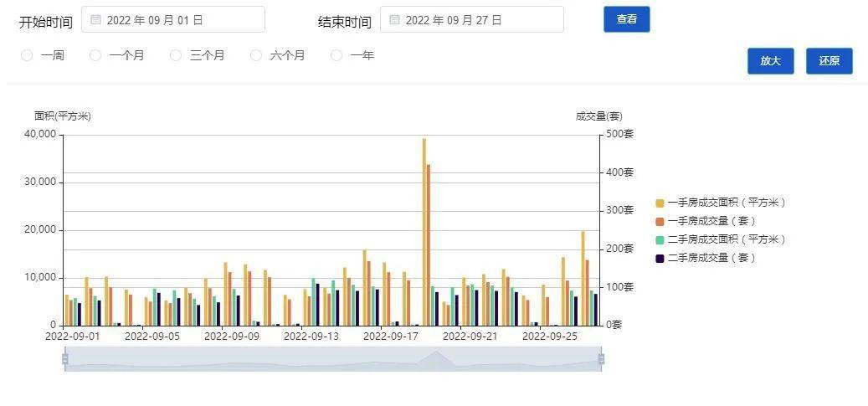The image size is (868, 406).
Task: Click the left axis value 20,000
Action: (40, 230)
